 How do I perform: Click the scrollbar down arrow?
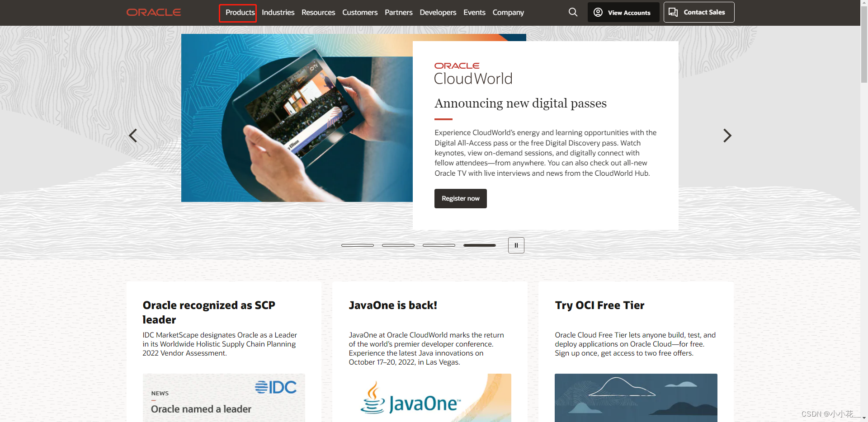tap(864, 418)
